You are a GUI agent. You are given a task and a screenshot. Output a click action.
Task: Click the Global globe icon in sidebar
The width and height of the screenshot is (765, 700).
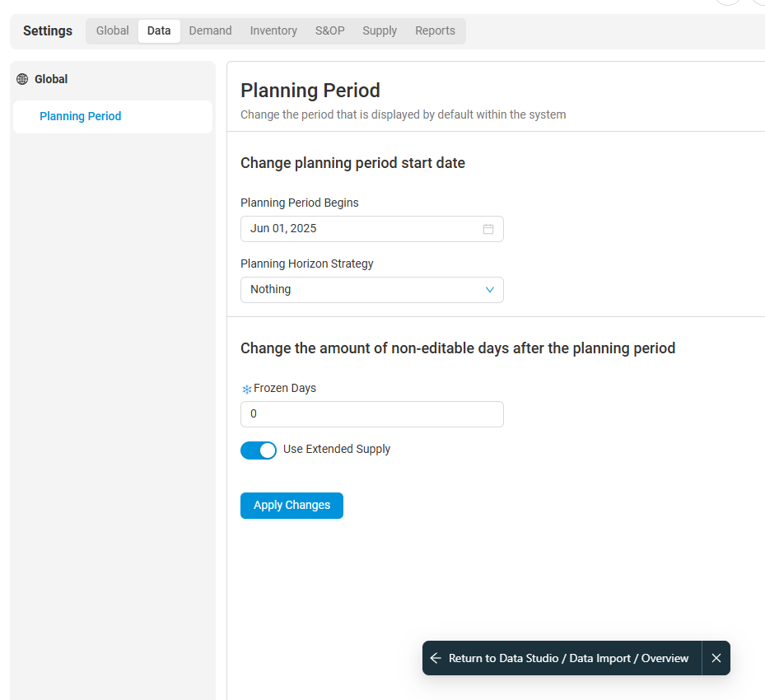tap(22, 80)
